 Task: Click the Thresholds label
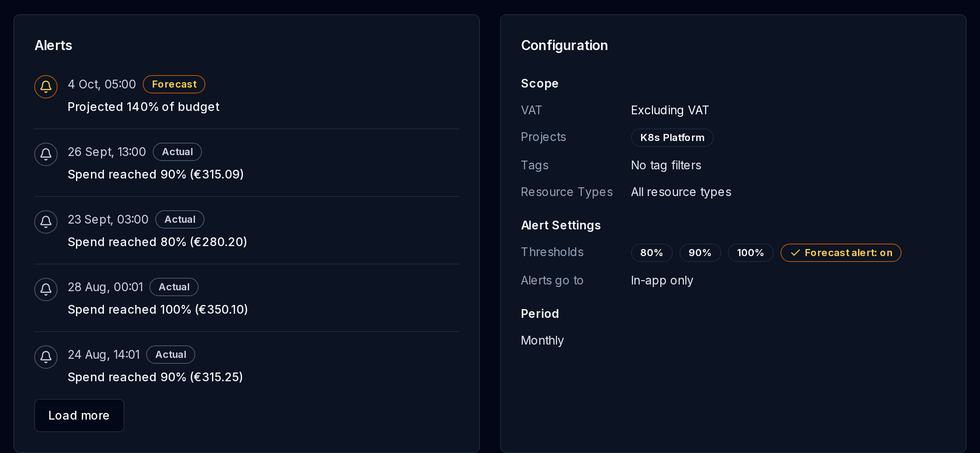tap(552, 252)
